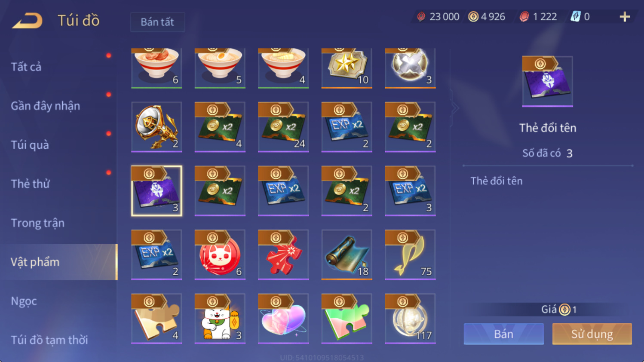This screenshot has width=644, height=362.
Task: Open the Tất cả category tab
Action: tap(26, 67)
